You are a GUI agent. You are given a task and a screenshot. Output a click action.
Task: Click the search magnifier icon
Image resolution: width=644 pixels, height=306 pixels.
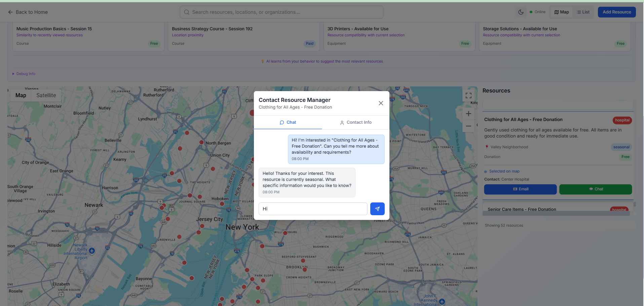187,12
